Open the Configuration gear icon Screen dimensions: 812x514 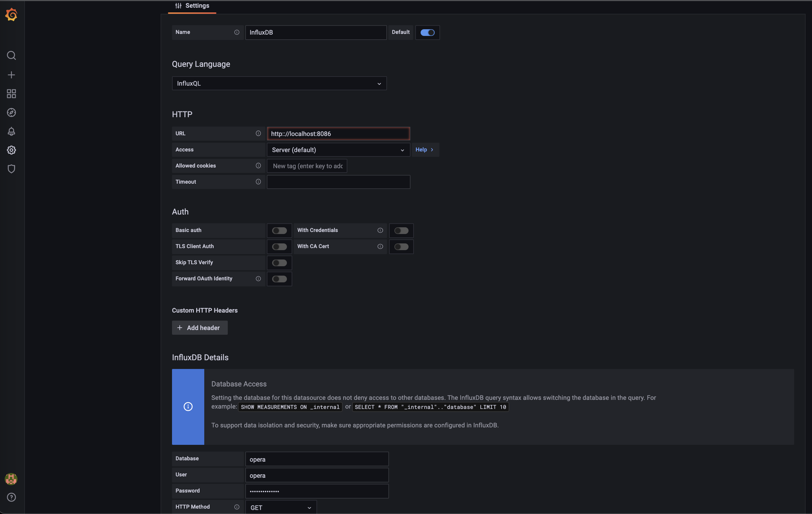(x=11, y=150)
